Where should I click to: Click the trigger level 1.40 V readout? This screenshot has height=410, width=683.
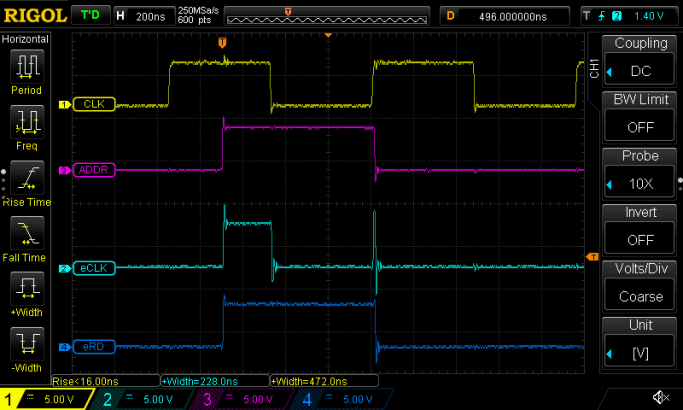pos(649,16)
